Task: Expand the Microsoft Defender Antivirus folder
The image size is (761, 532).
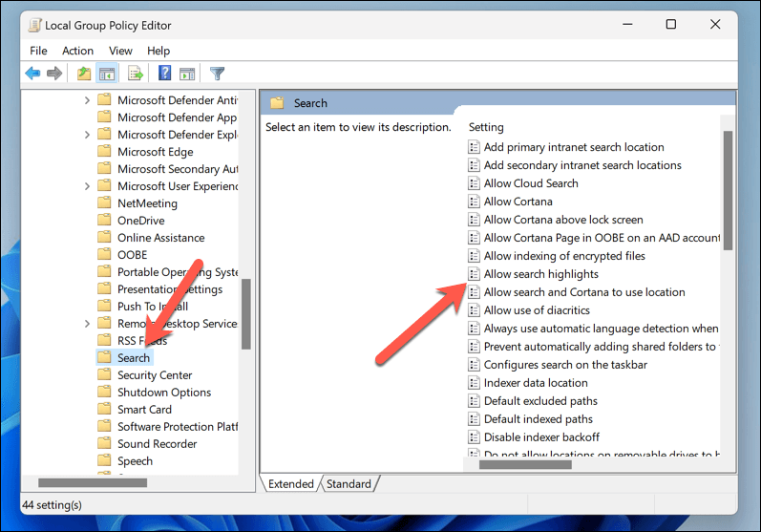Action: (88, 100)
